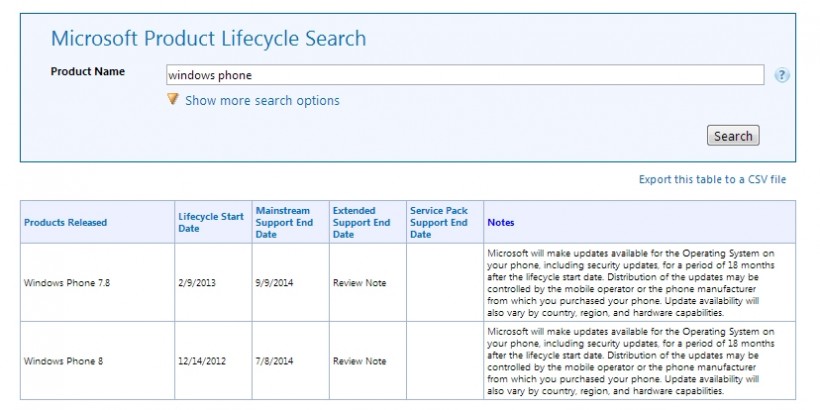Screen dimensions: 820x410
Task: Export this table to a CSV file
Action: point(712,180)
